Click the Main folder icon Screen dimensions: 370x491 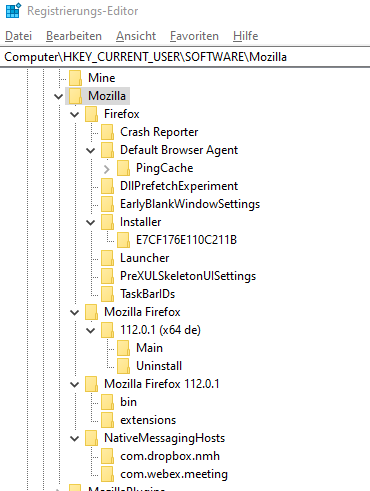(x=123, y=348)
